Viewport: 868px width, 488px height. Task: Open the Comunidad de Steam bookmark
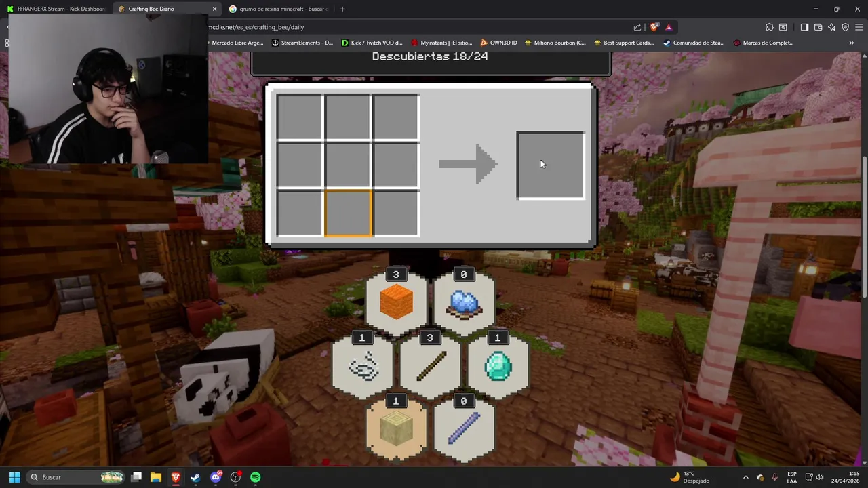tap(694, 43)
